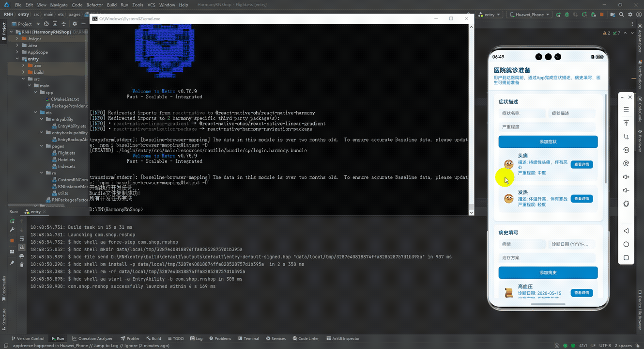
Task: Open IDE settings gear in top toolbar
Action: point(630,15)
